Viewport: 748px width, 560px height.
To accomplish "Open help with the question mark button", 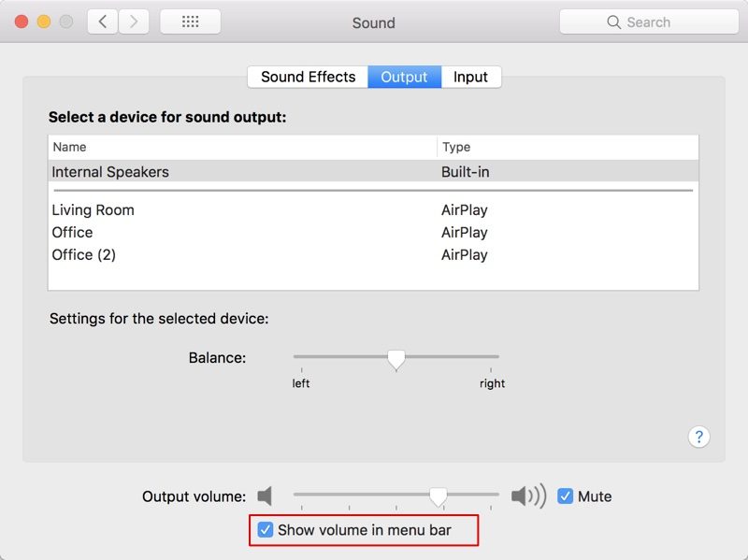I will pos(699,437).
